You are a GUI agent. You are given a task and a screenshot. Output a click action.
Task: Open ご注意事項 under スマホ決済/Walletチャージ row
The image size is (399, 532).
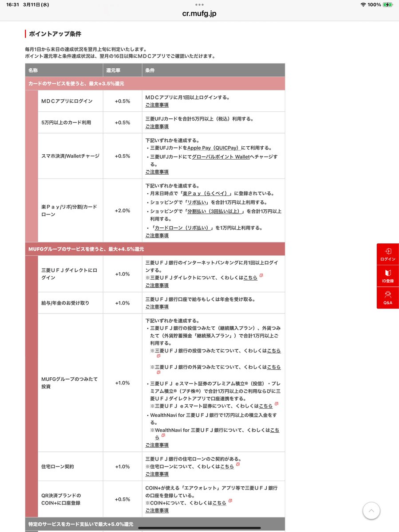157,172
